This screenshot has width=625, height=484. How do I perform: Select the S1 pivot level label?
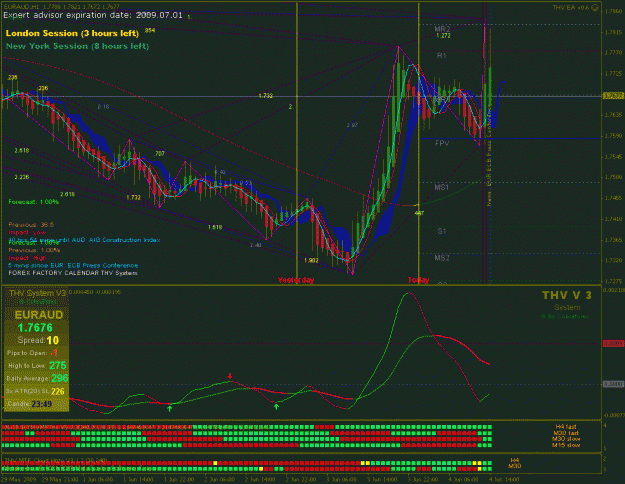click(442, 231)
